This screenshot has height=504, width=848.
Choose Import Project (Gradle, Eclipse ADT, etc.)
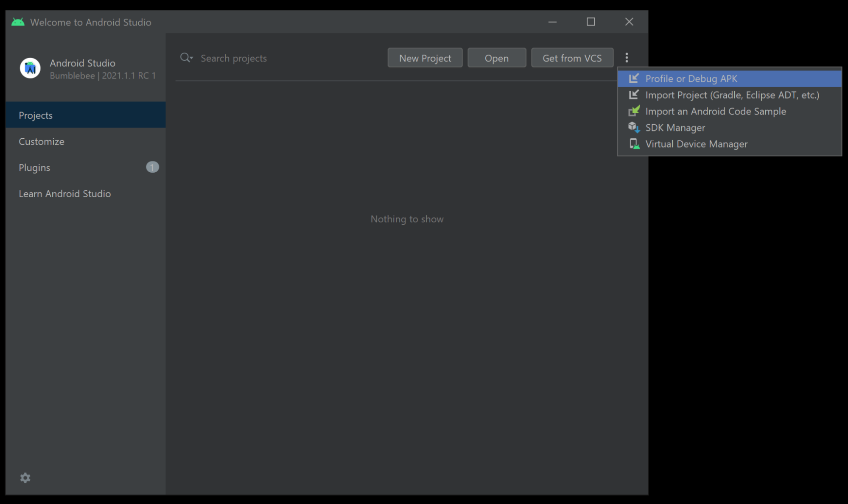732,95
